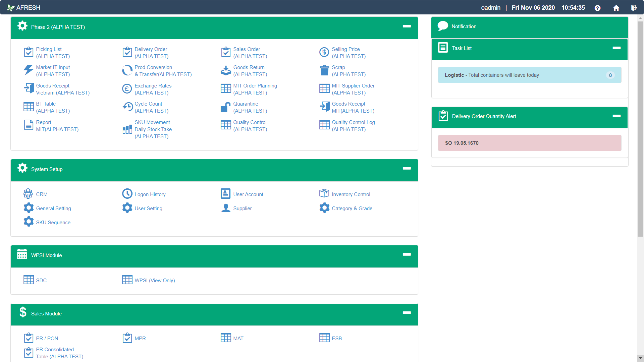The width and height of the screenshot is (644, 362).
Task: Click the PR / PON checklist icon
Action: point(29,338)
